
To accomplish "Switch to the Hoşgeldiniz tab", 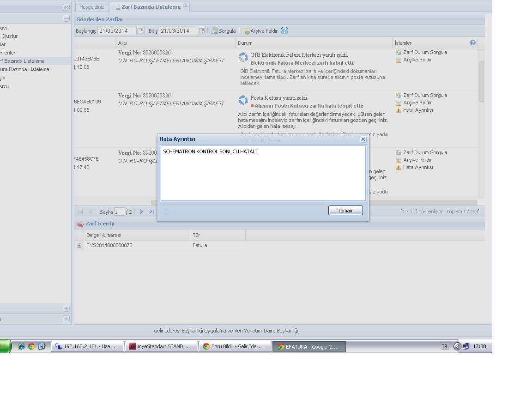I will tap(91, 7).
